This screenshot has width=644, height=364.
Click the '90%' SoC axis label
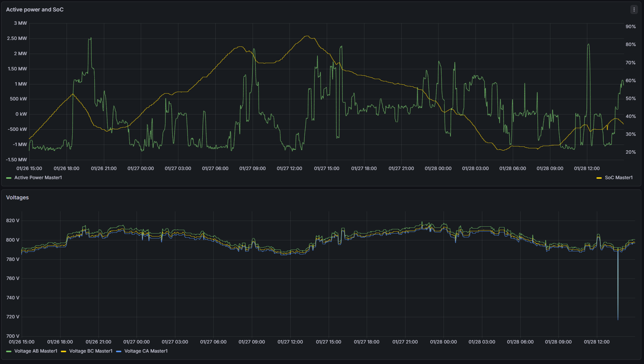[631, 27]
